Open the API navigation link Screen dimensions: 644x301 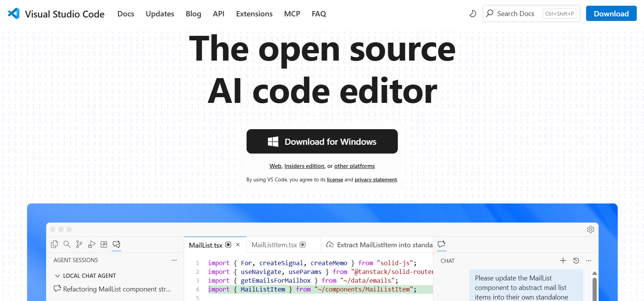point(219,14)
